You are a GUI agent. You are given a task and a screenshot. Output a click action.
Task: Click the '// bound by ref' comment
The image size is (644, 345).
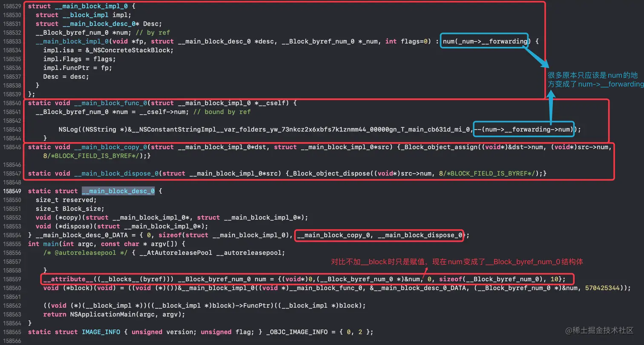[x=222, y=112]
